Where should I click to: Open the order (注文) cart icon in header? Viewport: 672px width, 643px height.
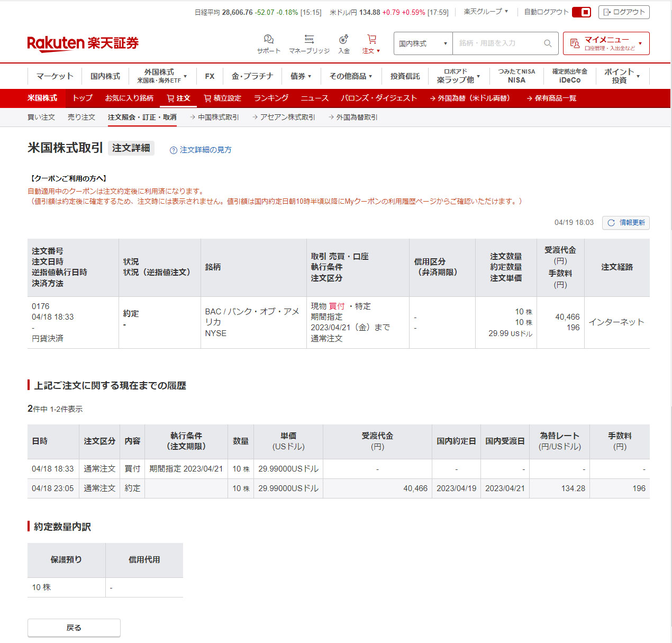click(x=371, y=40)
